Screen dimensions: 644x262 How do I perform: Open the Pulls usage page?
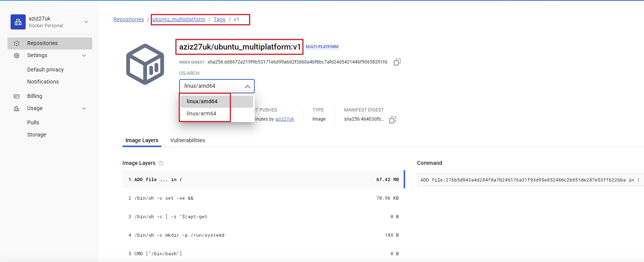pyautogui.click(x=33, y=122)
